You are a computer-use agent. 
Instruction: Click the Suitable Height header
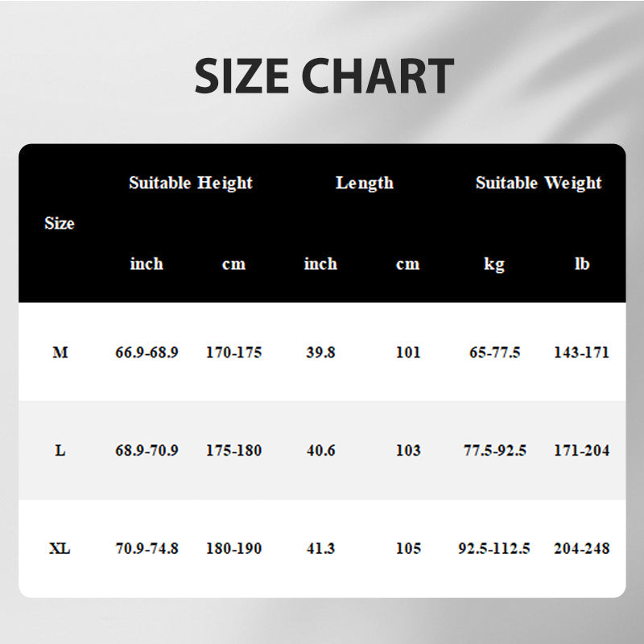191,183
